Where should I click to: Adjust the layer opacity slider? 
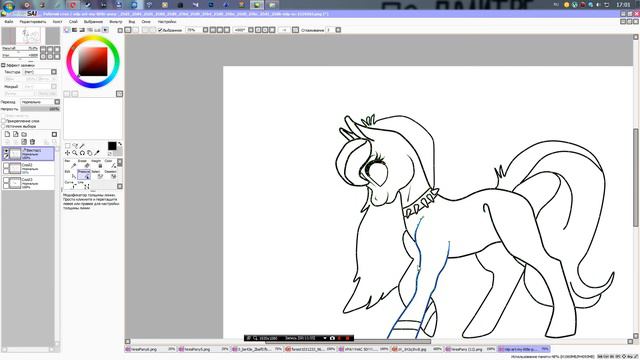tap(40, 109)
